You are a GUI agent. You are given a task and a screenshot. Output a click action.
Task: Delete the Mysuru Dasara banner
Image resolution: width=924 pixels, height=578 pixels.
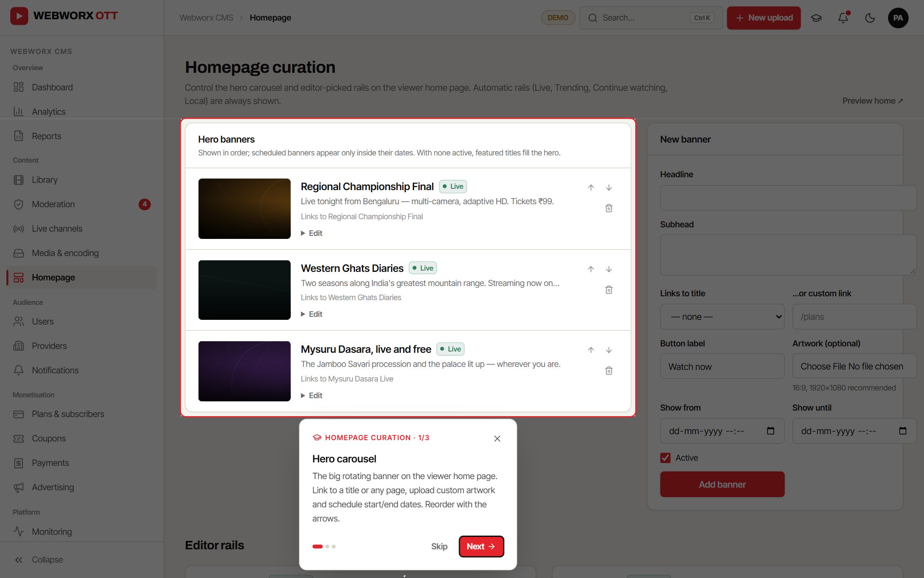(x=609, y=371)
